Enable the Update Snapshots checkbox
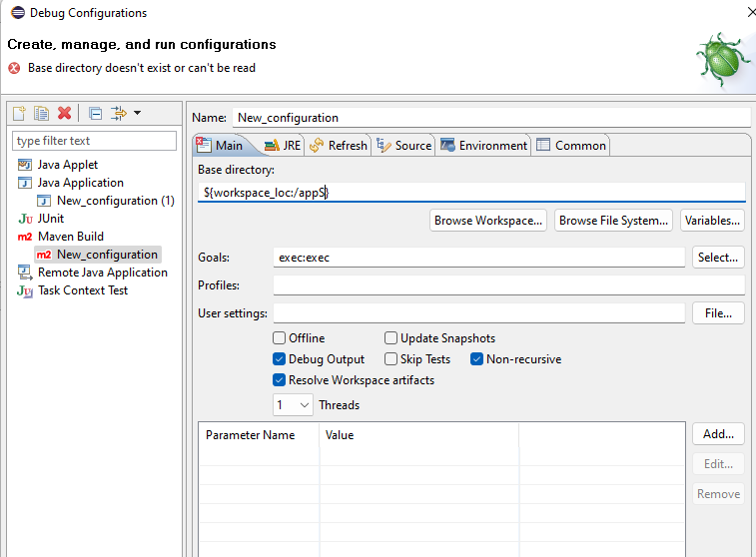Viewport: 756px width, 557px height. (391, 338)
